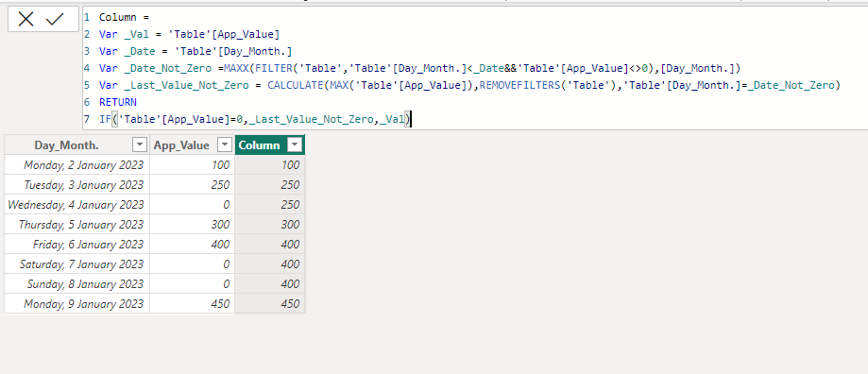Select Column value 400 in the 8 January row
Screen dimensions: 868x374
270,284
